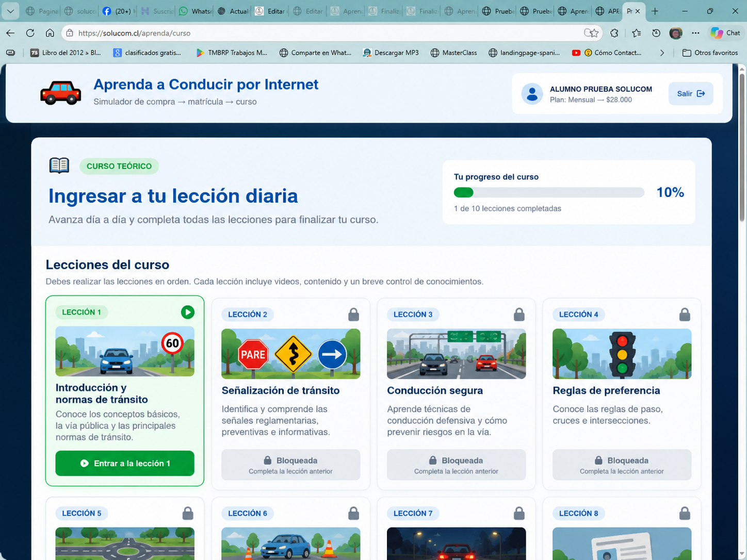Click the browser profile picture
Image resolution: width=747 pixels, height=560 pixels.
676,33
